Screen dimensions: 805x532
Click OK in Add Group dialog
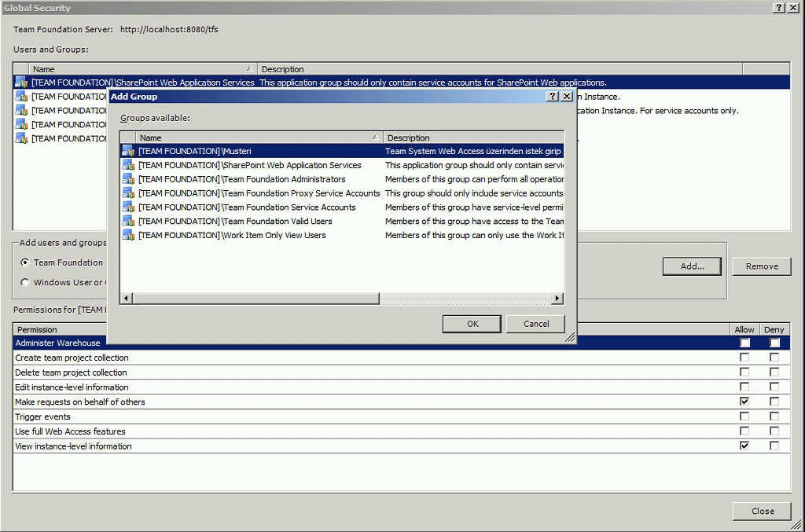click(472, 324)
